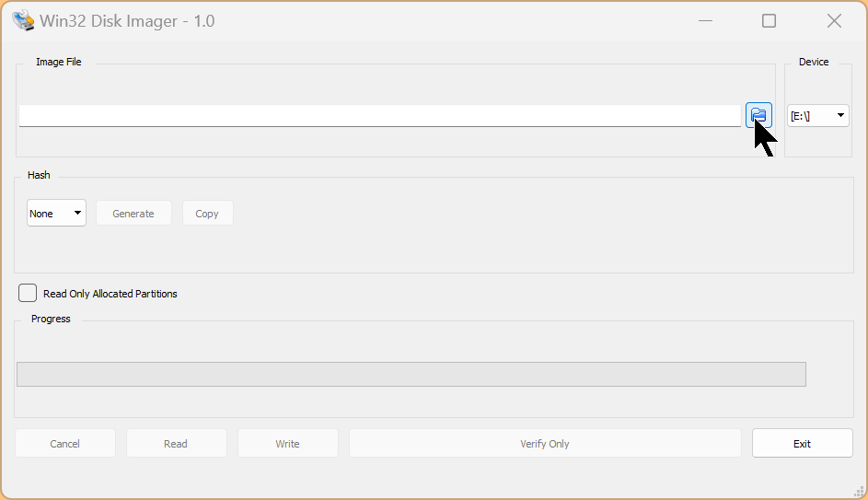This screenshot has width=868, height=500.
Task: Click the Copy hash button
Action: click(x=208, y=214)
